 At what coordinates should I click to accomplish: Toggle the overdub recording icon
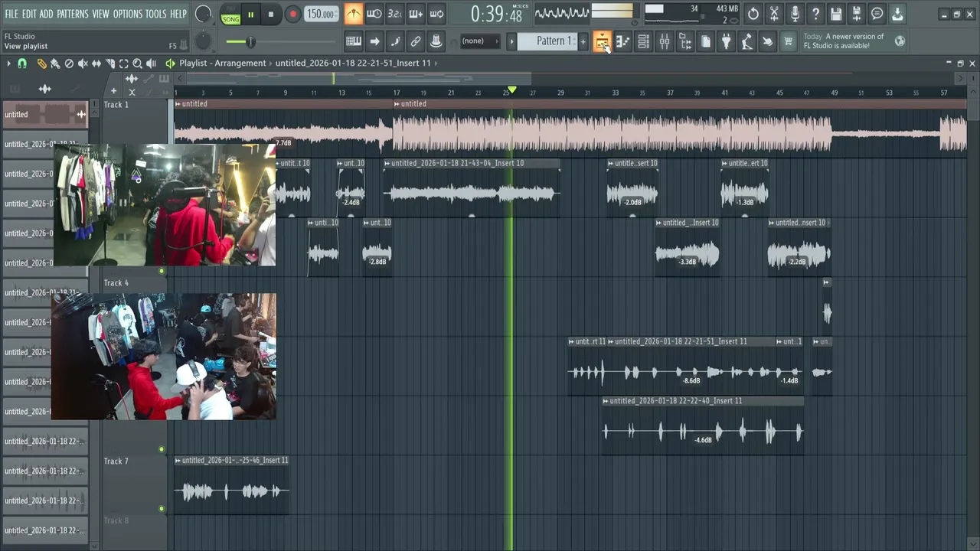click(x=416, y=14)
